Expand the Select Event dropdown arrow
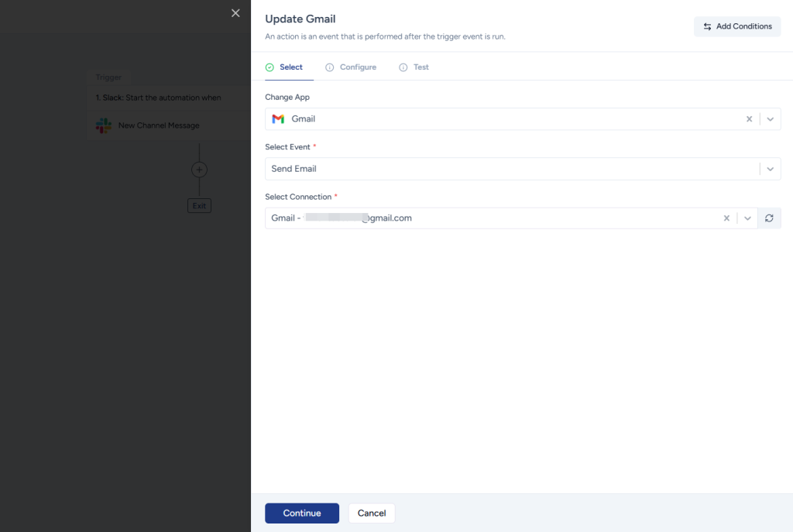This screenshot has height=532, width=793. point(770,169)
